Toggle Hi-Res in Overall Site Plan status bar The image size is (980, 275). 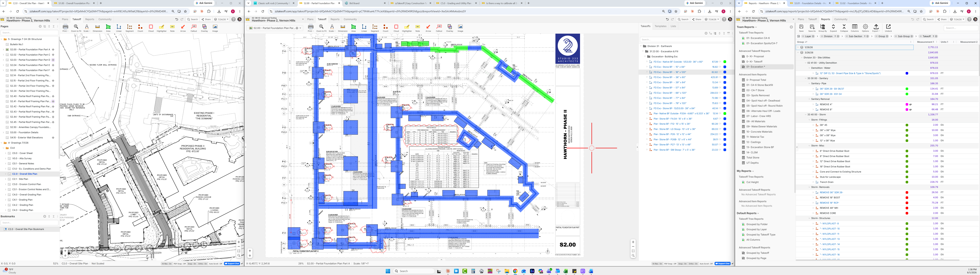[167, 264]
